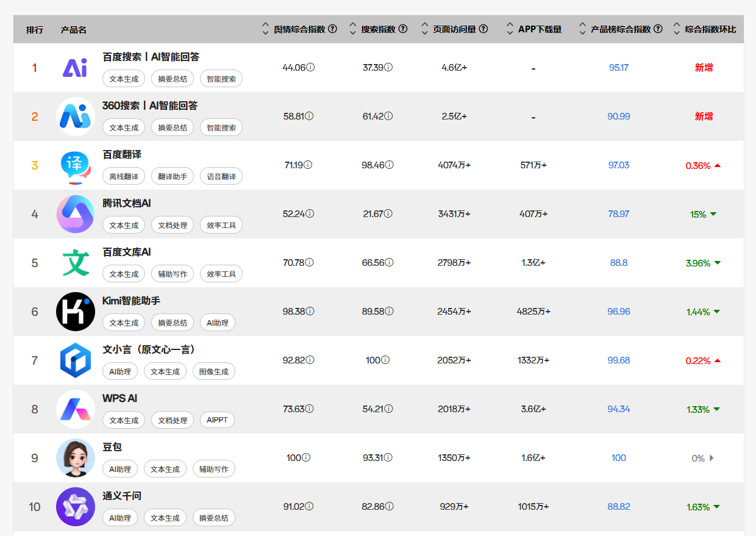This screenshot has height=536, width=756.
Task: Click page visits value 929万+
Action: pyautogui.click(x=454, y=507)
